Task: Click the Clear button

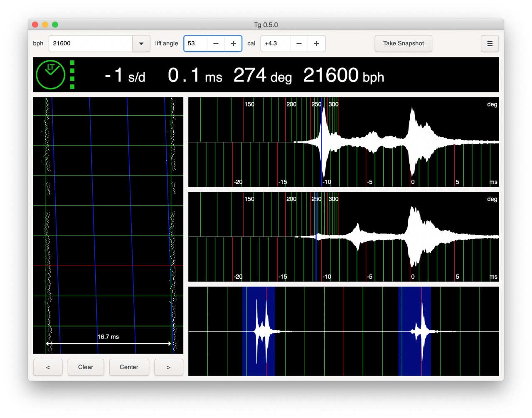Action: coord(86,367)
